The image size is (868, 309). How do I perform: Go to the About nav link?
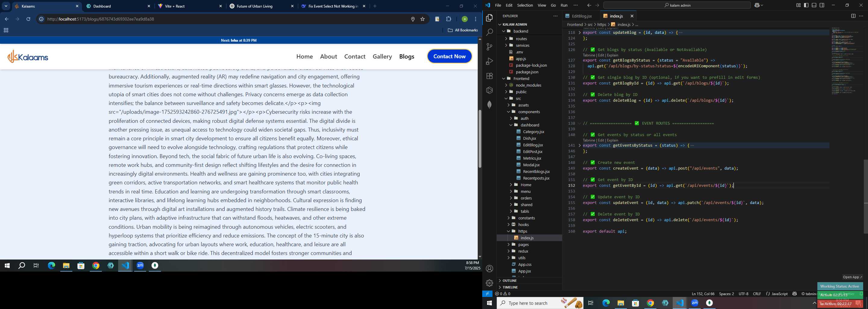[x=328, y=57]
